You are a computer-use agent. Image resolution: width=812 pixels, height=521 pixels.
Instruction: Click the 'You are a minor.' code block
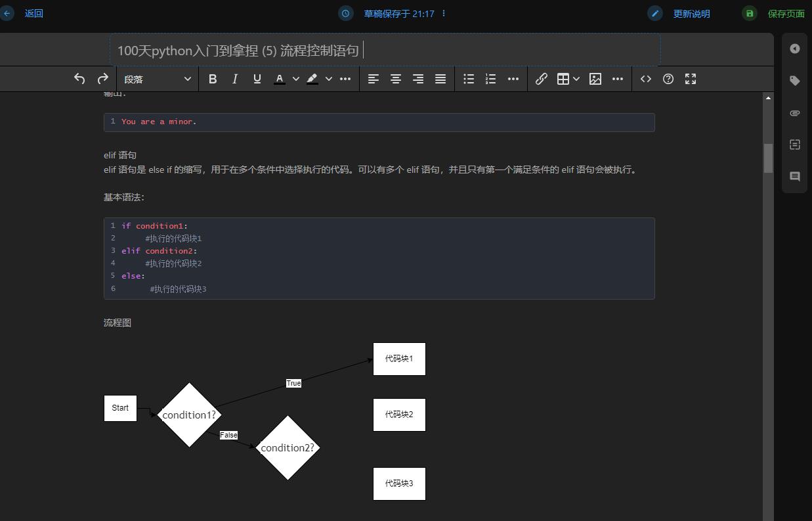[379, 122]
